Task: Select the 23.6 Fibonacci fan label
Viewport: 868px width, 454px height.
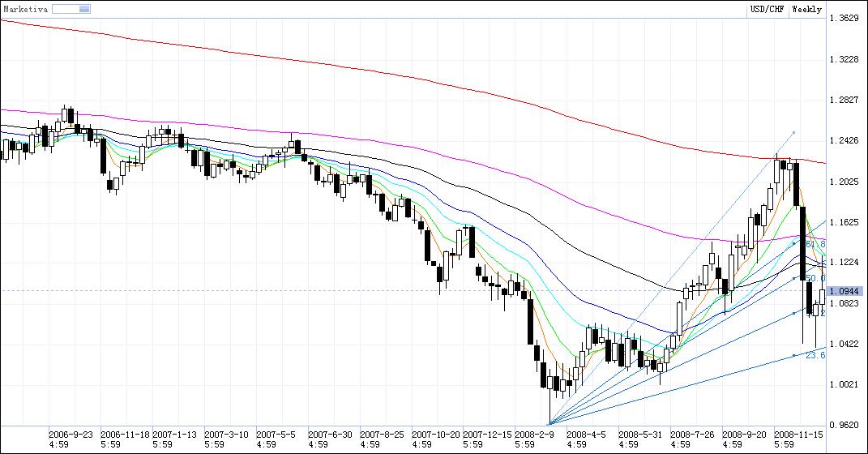Action: tap(815, 355)
